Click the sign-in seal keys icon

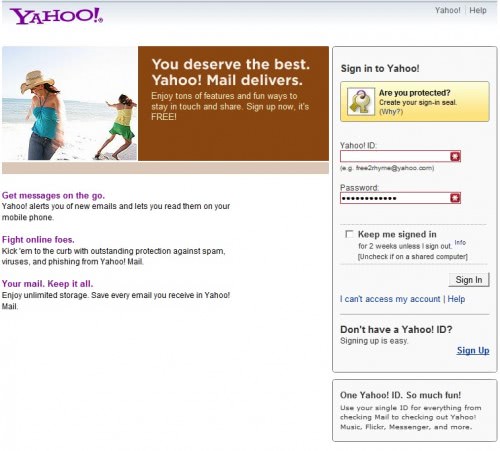pyautogui.click(x=361, y=102)
